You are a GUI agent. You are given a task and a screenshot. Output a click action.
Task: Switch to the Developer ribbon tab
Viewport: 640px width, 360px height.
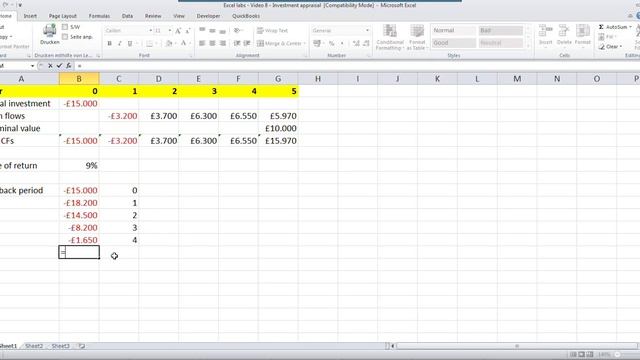[x=208, y=16]
